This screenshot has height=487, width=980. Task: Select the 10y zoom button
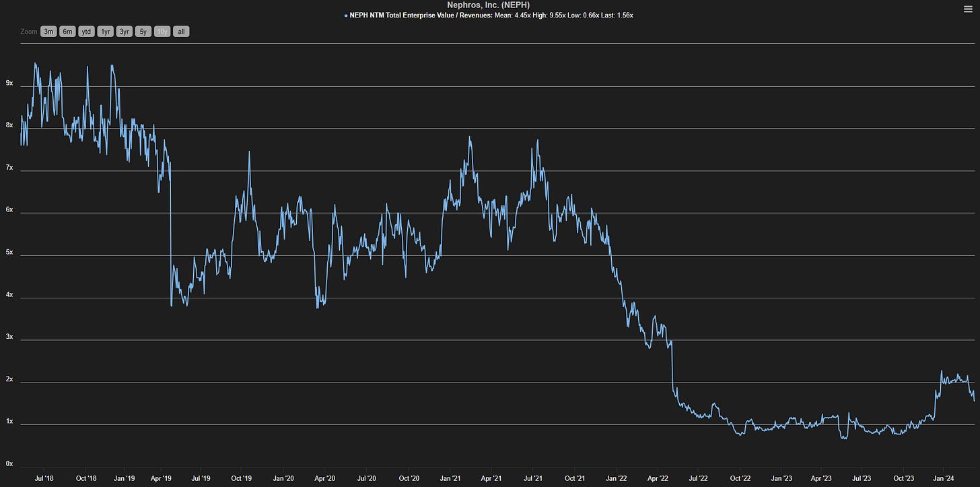coord(162,31)
